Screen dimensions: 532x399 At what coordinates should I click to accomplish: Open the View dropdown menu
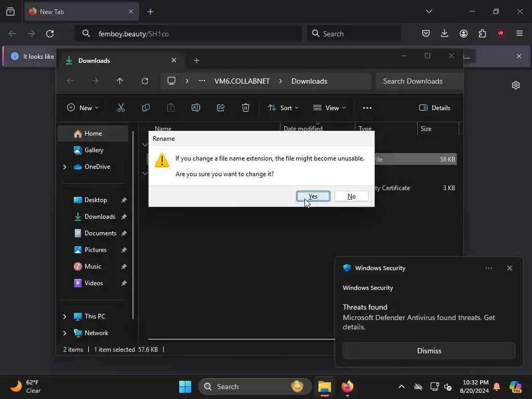pyautogui.click(x=329, y=108)
